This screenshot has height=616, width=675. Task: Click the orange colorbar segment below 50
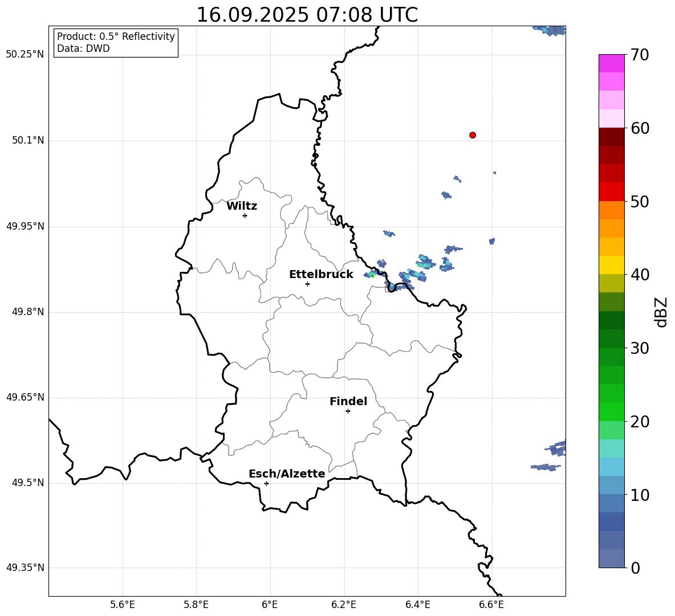pyautogui.click(x=611, y=210)
